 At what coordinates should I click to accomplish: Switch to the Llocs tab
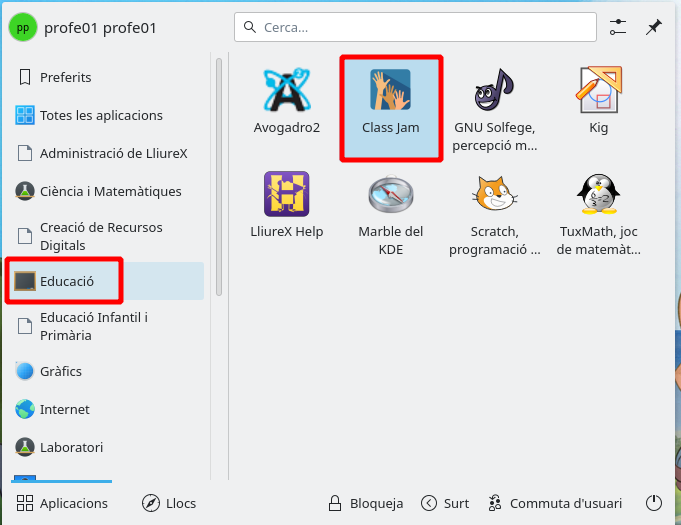click(x=169, y=503)
